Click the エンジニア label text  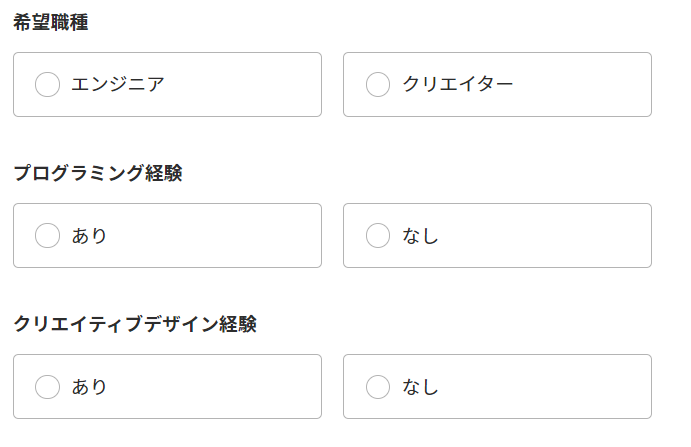[117, 85]
